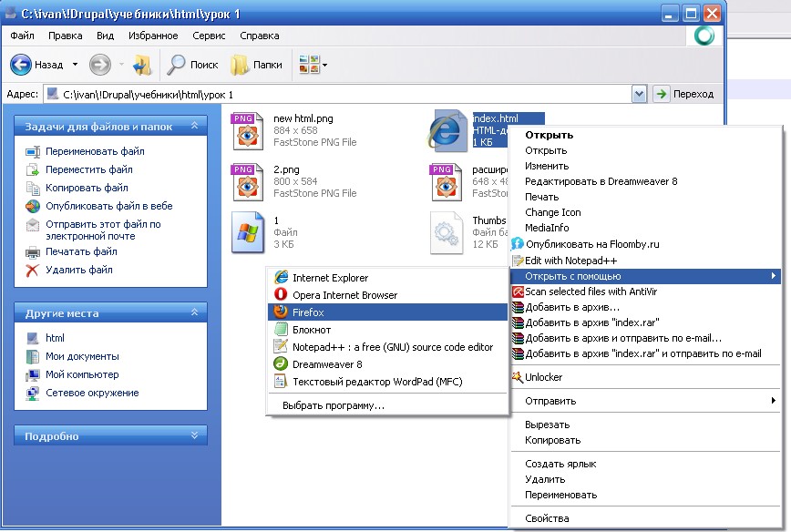The image size is (791, 532).
Task: Select the new html.png file thumbnail
Action: click(247, 130)
